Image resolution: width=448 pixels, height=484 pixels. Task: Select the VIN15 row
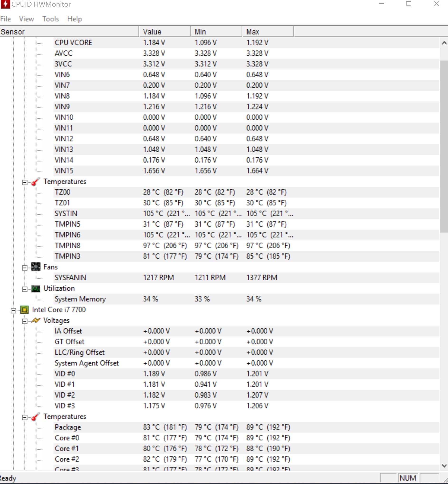[x=246, y=171]
